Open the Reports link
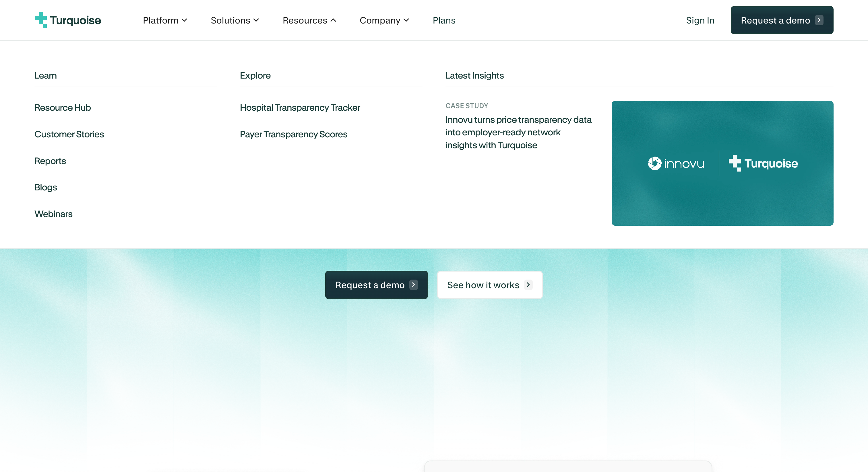868x472 pixels. [50, 161]
